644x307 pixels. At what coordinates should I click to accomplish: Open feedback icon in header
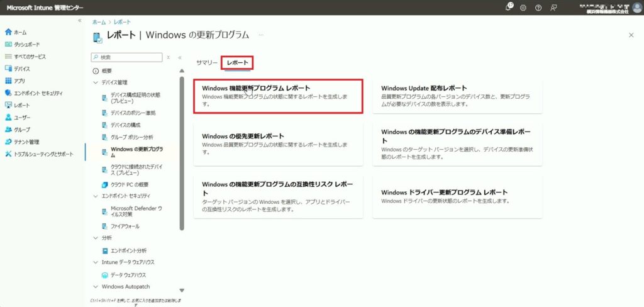553,8
